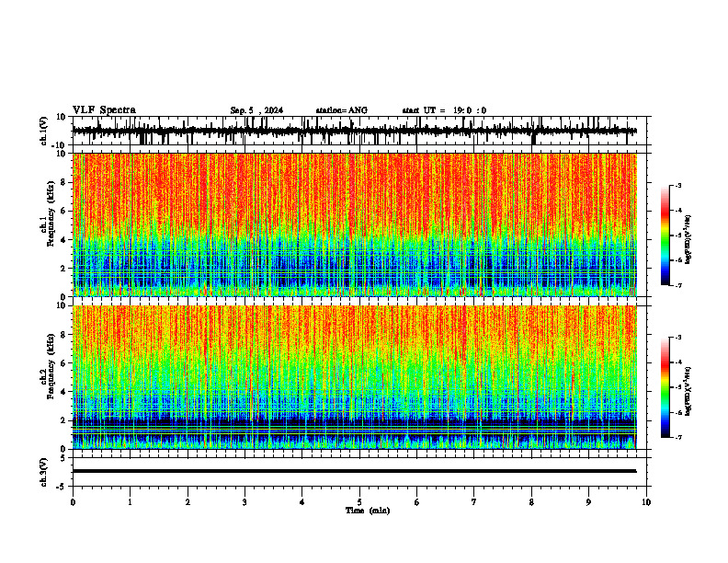Image resolution: width=728 pixels, height=563 pixels.
Task: Click the time axis tick label "8"
Action: click(x=531, y=502)
